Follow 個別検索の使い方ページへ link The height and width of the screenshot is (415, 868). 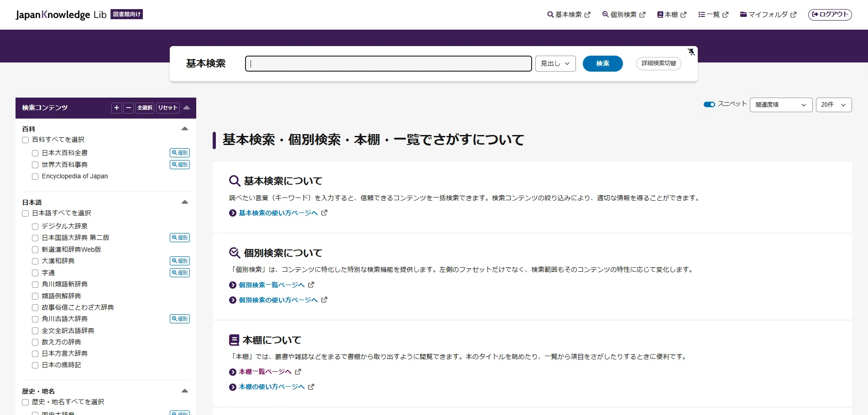[x=278, y=300]
